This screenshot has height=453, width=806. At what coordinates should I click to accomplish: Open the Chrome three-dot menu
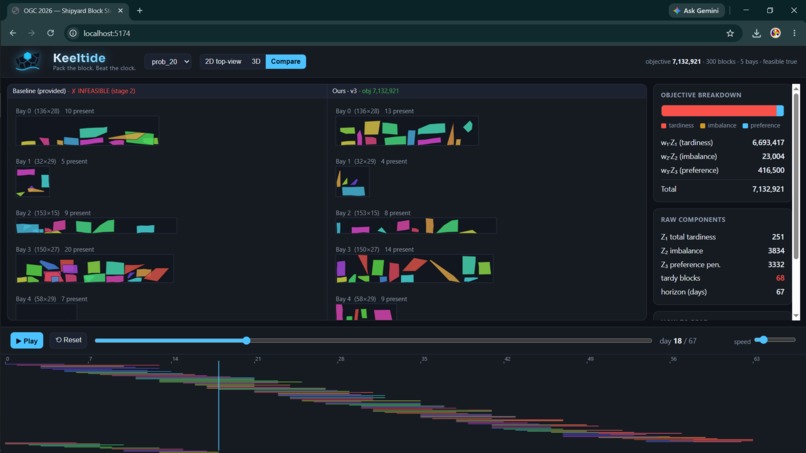[x=794, y=33]
